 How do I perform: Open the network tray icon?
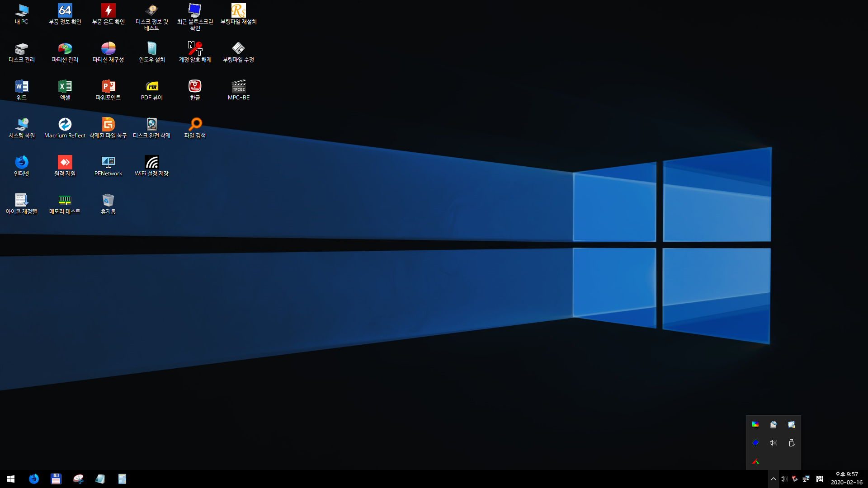click(806, 479)
